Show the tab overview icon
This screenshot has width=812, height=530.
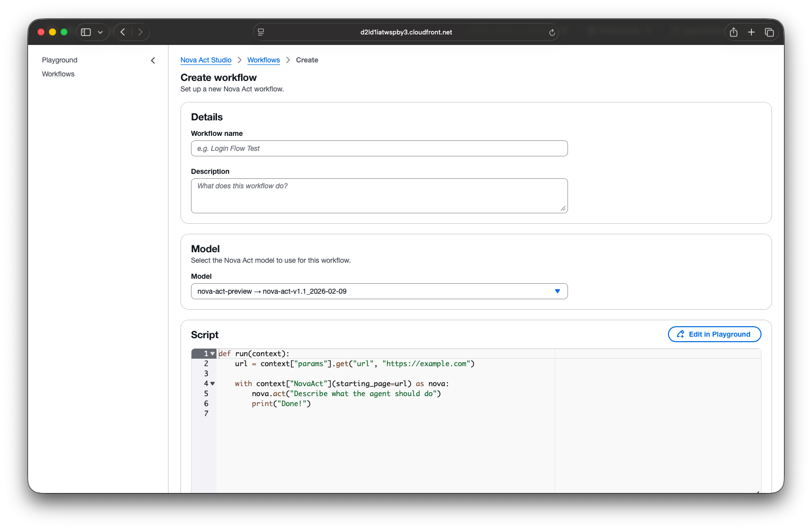coord(769,32)
